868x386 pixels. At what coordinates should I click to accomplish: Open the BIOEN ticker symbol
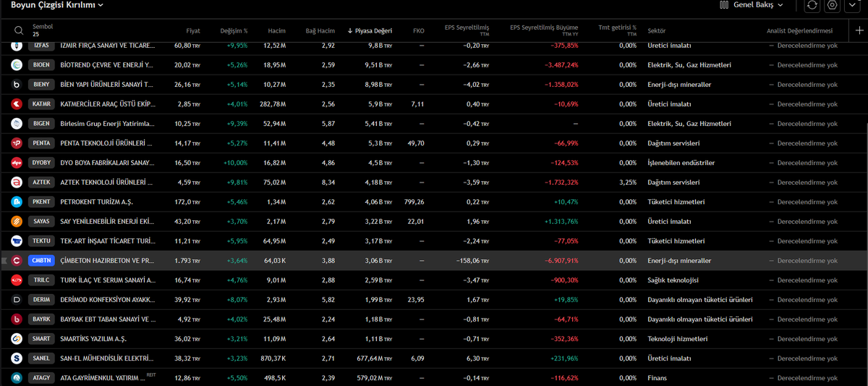coord(41,65)
